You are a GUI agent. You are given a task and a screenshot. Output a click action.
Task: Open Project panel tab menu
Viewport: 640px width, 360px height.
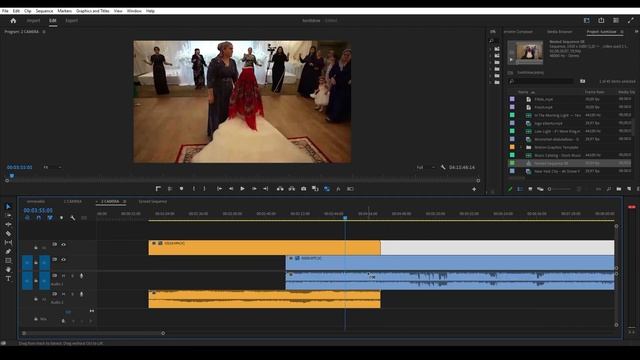622,32
